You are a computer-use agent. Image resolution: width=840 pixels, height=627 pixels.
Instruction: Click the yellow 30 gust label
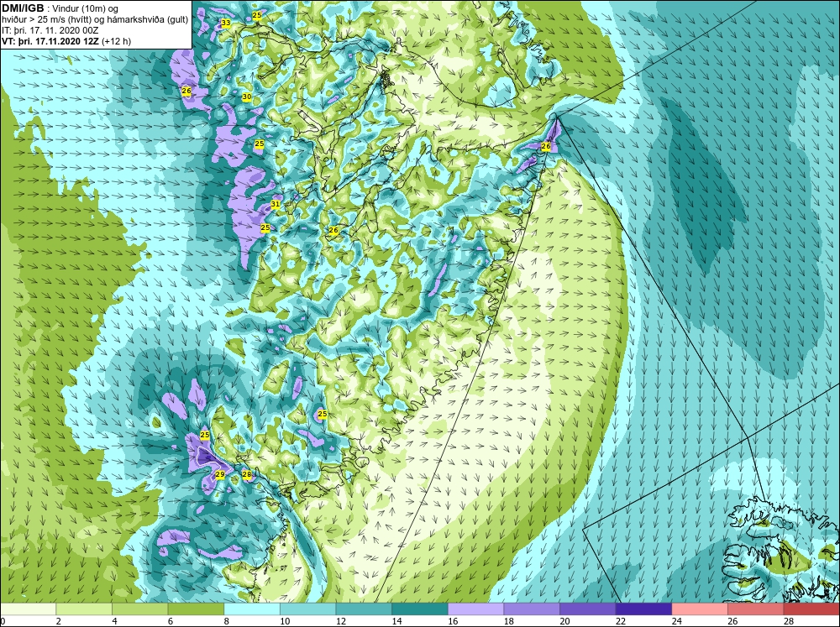[246, 97]
